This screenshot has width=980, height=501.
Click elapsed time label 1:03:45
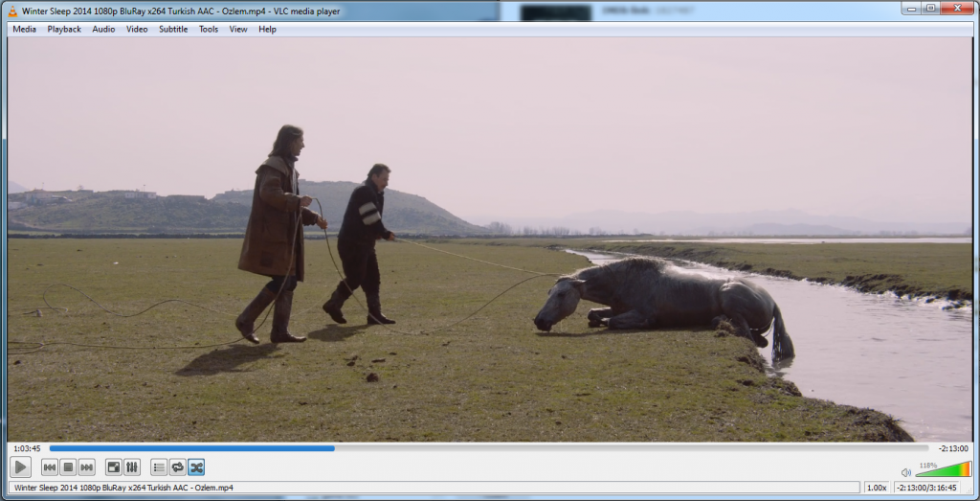[27, 448]
